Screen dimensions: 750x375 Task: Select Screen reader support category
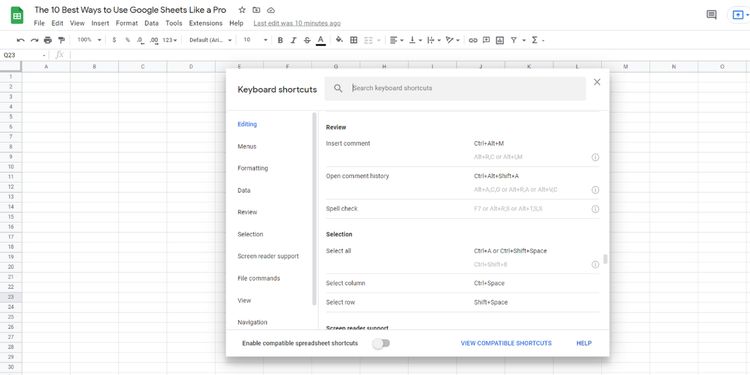tap(268, 256)
